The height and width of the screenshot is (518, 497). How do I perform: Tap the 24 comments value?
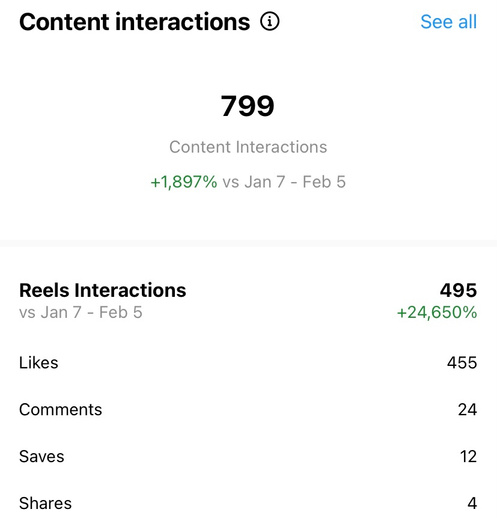[x=467, y=410]
